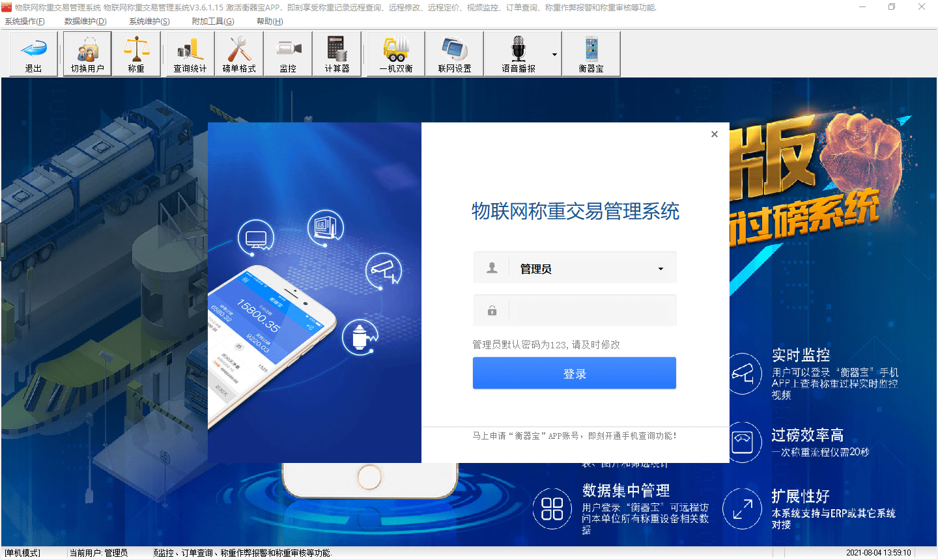Click the application icon in title bar
Screen dimensions: 938x560
[x=7, y=7]
